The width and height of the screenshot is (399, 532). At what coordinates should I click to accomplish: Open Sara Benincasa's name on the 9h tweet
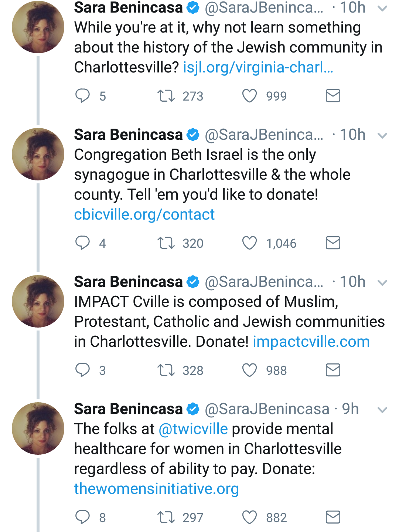coord(128,409)
